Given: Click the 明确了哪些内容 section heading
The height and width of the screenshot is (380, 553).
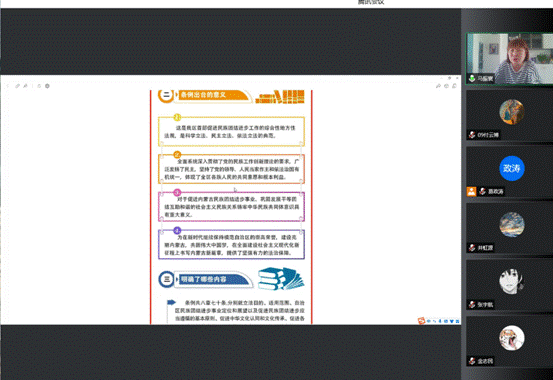Looking at the screenshot, I should pos(203,279).
